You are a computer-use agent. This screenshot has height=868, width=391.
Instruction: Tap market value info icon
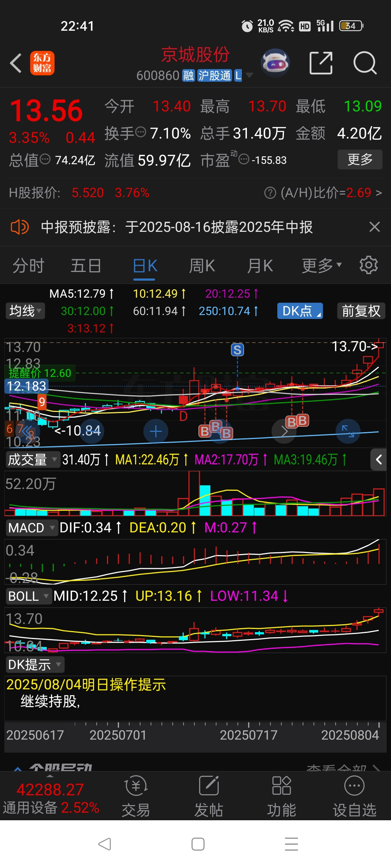click(45, 159)
